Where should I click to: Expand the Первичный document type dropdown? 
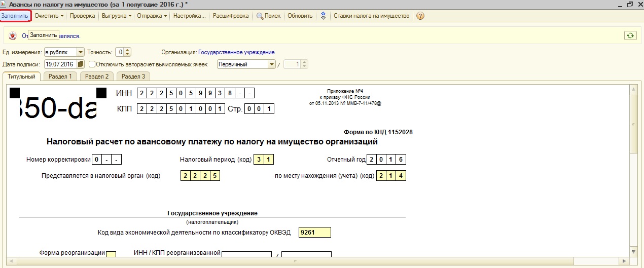(271, 64)
